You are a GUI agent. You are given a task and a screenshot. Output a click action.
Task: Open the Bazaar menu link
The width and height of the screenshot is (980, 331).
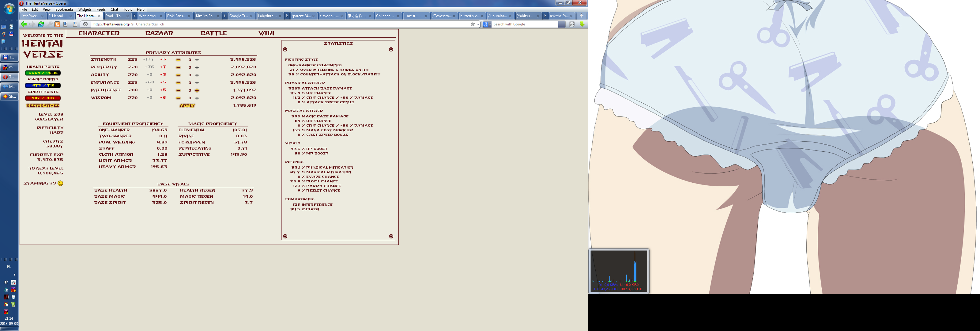click(159, 33)
